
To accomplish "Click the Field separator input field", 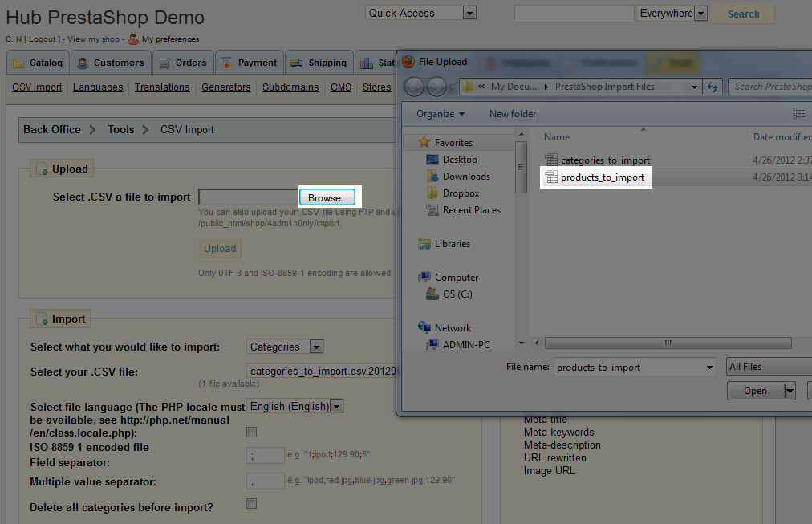I will (266, 456).
